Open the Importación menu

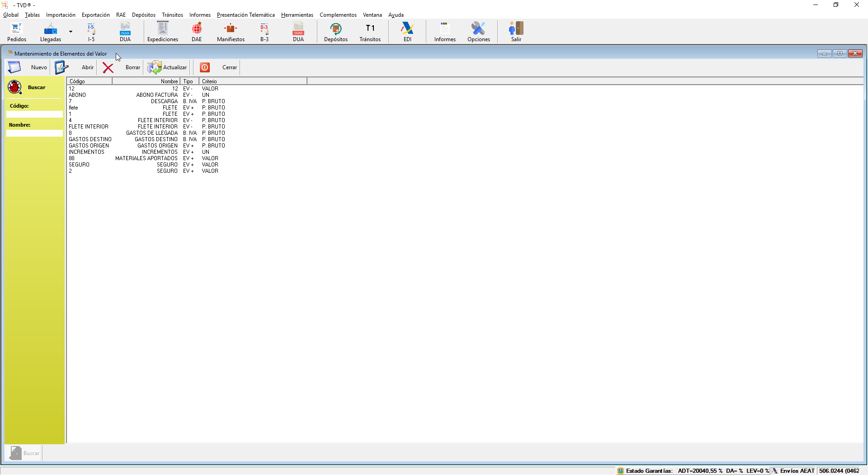(x=61, y=15)
